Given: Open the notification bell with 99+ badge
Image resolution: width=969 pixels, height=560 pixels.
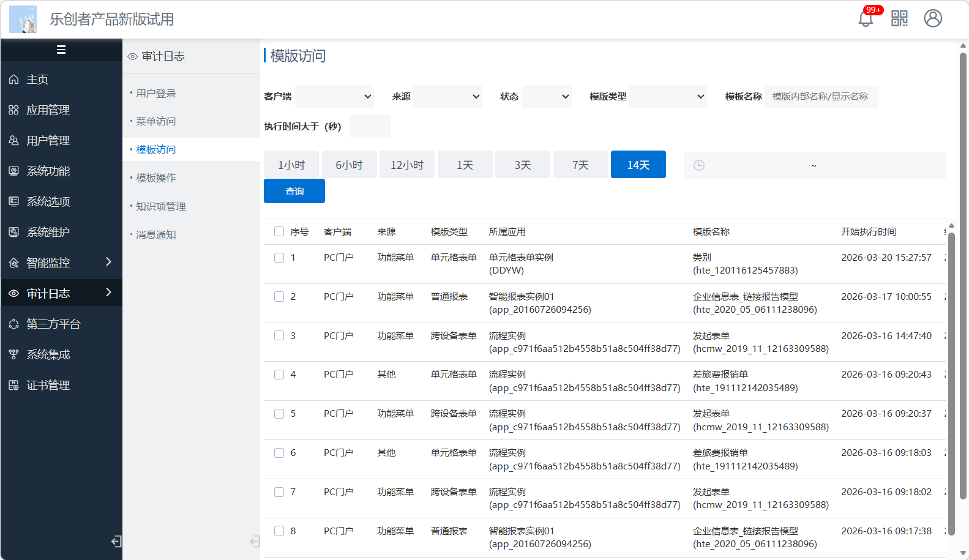Looking at the screenshot, I should tap(866, 18).
